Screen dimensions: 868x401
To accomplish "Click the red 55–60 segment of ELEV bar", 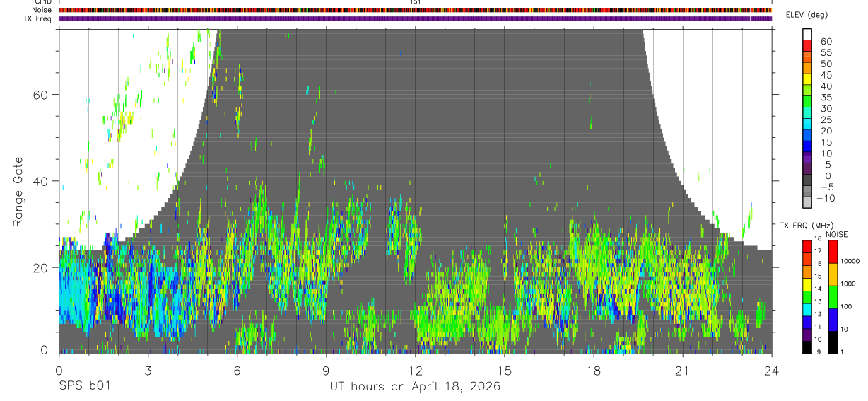I will (807, 47).
